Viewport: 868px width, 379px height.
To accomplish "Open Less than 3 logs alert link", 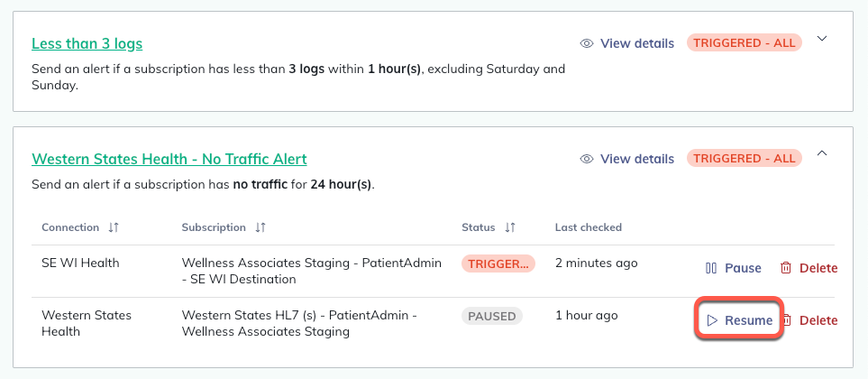I will click(x=87, y=43).
